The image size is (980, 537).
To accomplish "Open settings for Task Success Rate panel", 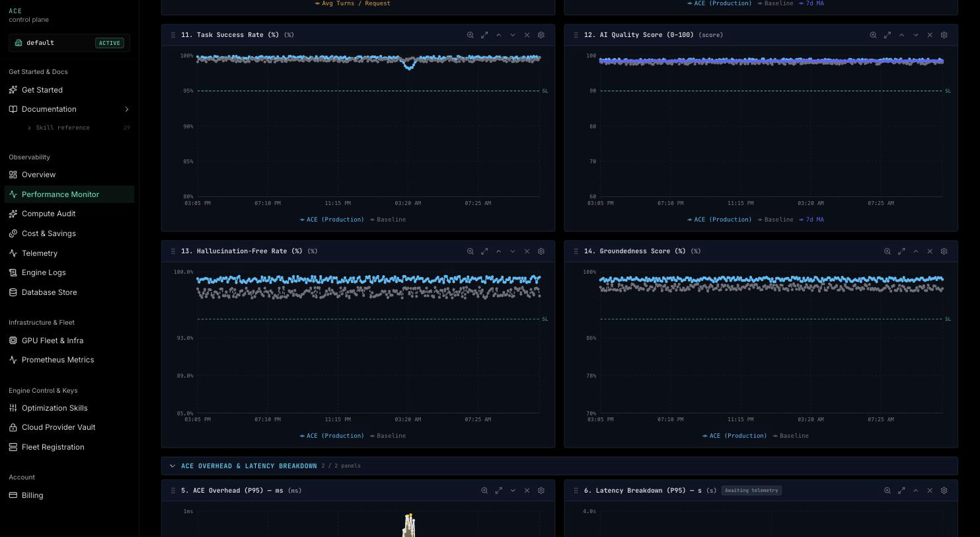I will (541, 35).
